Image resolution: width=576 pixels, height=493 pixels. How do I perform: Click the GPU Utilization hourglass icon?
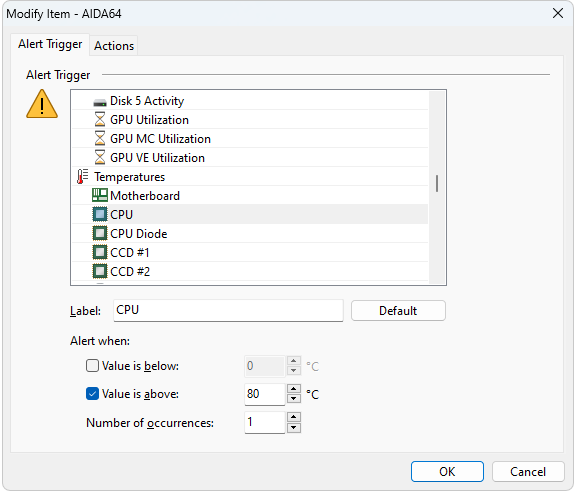[x=100, y=119]
